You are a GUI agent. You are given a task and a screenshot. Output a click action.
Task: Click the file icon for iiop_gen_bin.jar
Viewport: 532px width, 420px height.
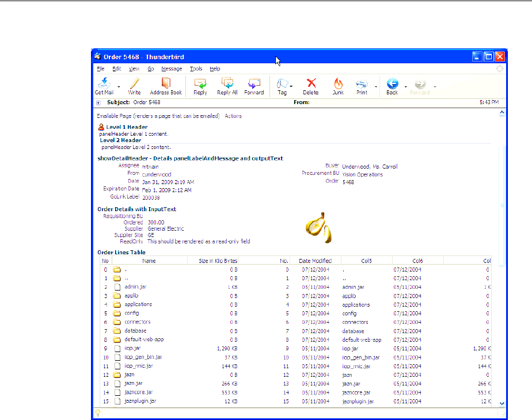click(x=117, y=357)
